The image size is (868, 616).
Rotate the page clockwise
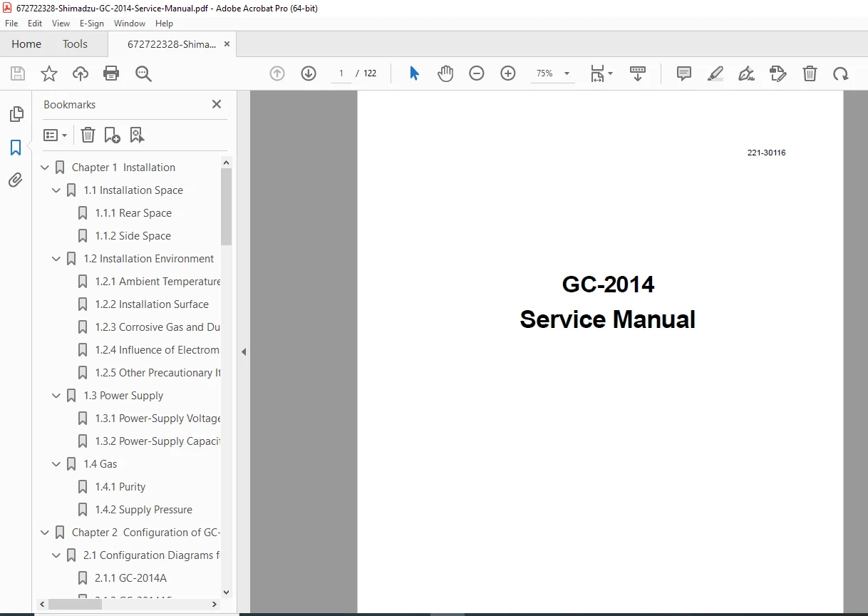click(x=841, y=73)
